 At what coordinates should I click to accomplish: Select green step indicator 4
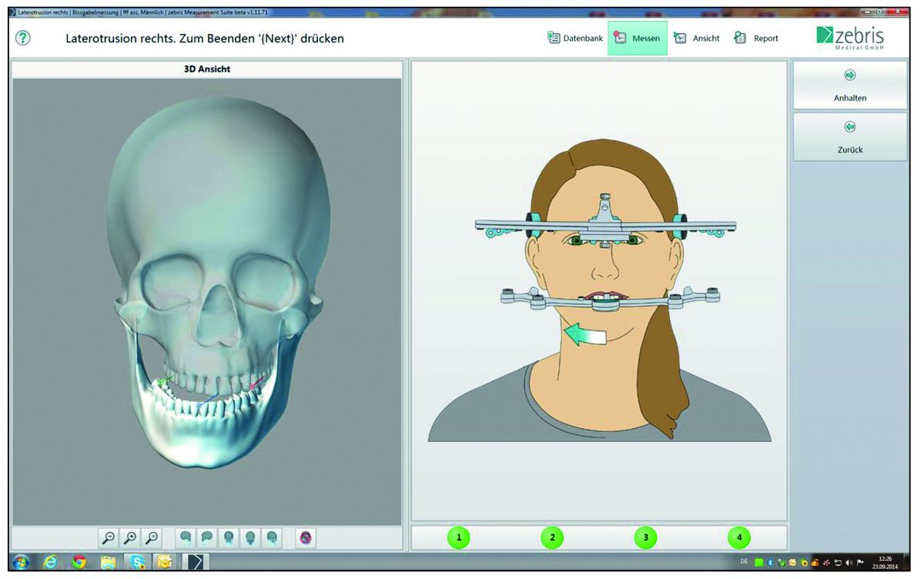pyautogui.click(x=739, y=537)
